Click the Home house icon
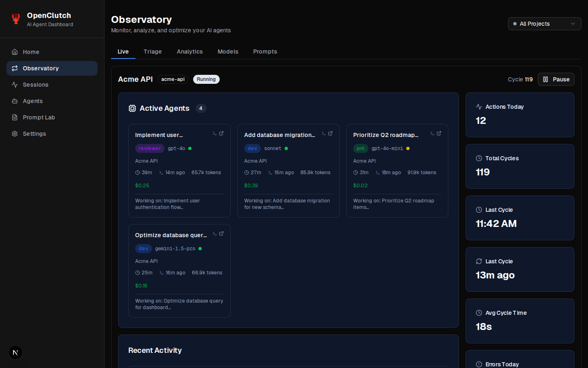588x368 pixels. (15, 52)
